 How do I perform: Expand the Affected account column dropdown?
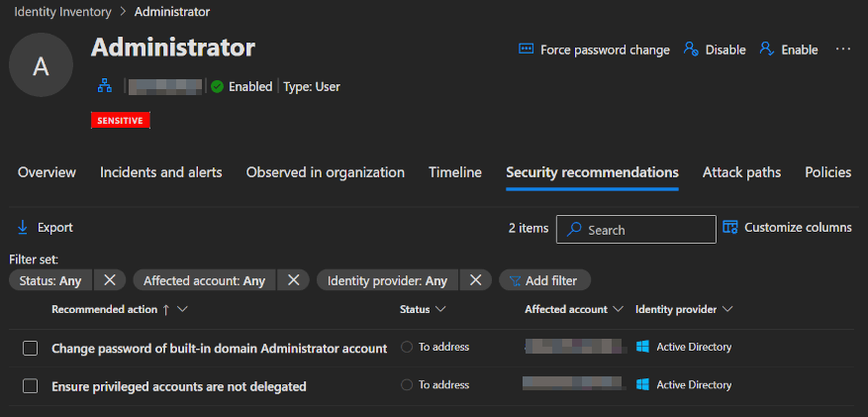point(618,310)
